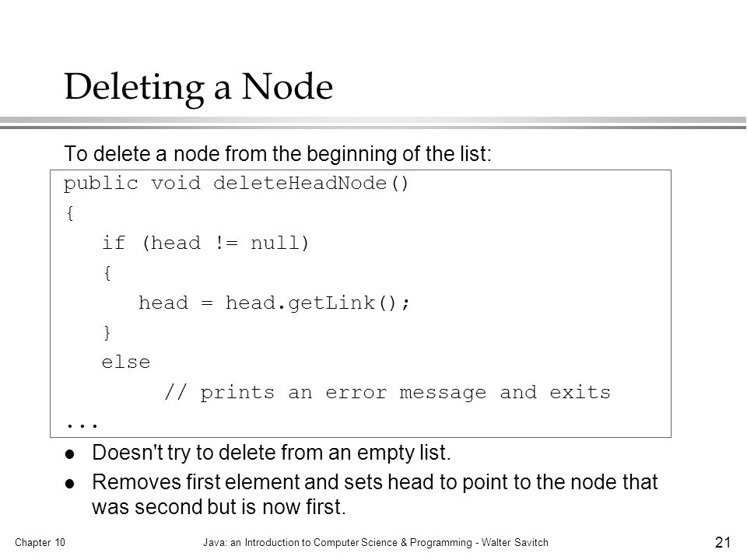Click the first bullet point marker
Screen dimensions: 747x560
(70, 454)
